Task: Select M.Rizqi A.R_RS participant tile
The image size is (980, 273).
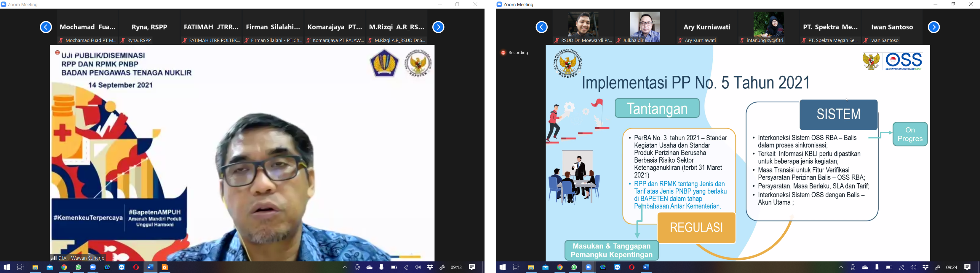Action: point(397,27)
